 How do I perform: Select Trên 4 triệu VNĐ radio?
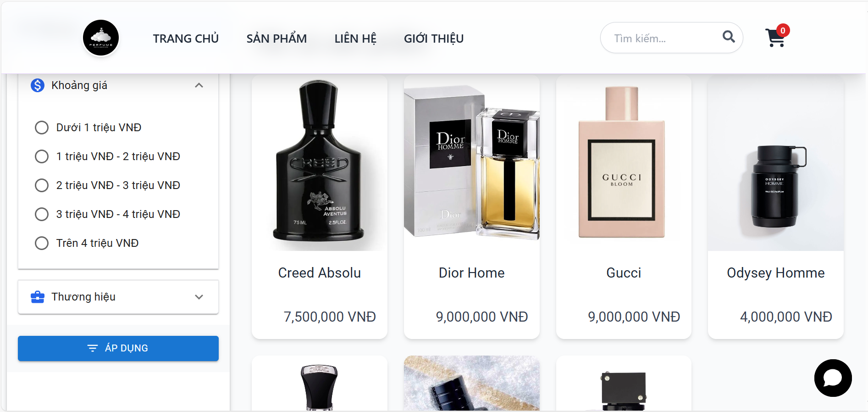click(x=87, y=243)
